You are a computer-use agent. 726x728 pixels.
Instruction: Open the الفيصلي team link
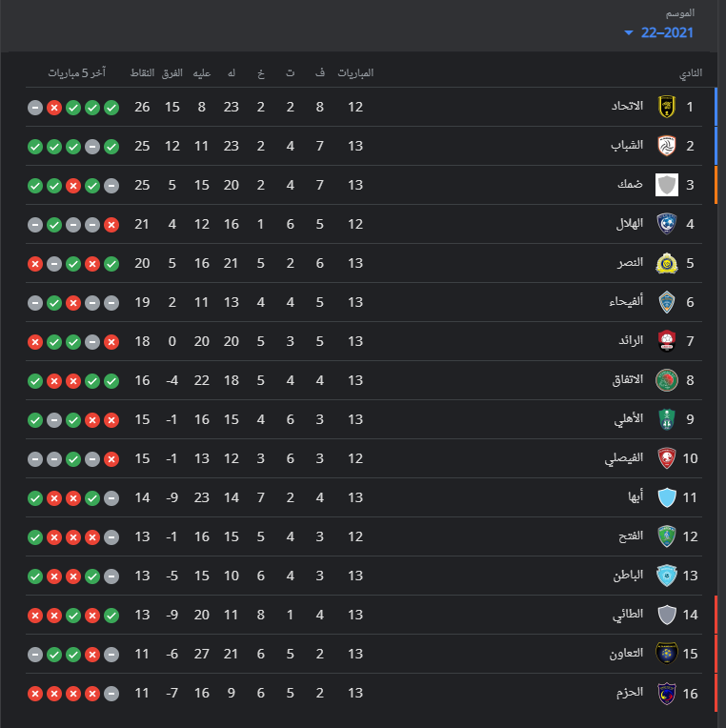pyautogui.click(x=623, y=458)
